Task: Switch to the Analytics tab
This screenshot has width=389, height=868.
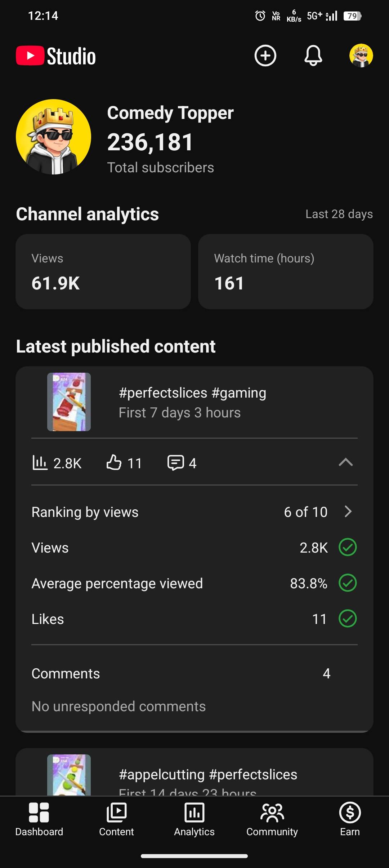Action: coord(194,819)
